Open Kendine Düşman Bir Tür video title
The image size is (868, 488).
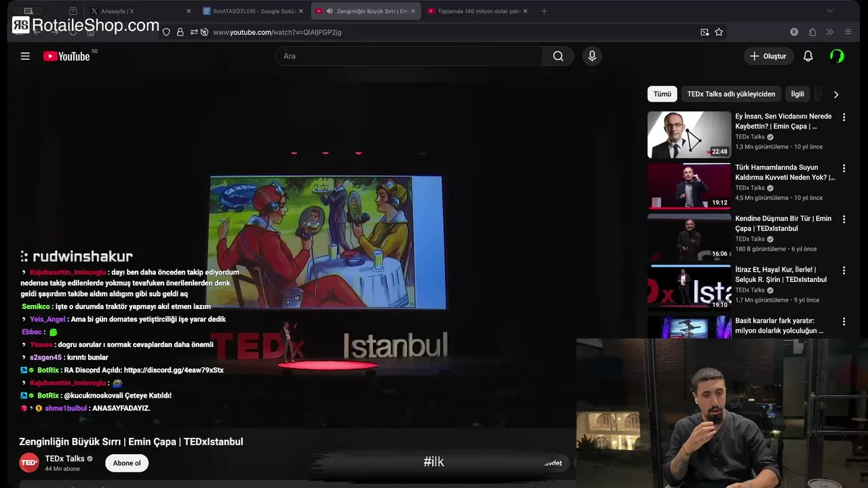(783, 224)
